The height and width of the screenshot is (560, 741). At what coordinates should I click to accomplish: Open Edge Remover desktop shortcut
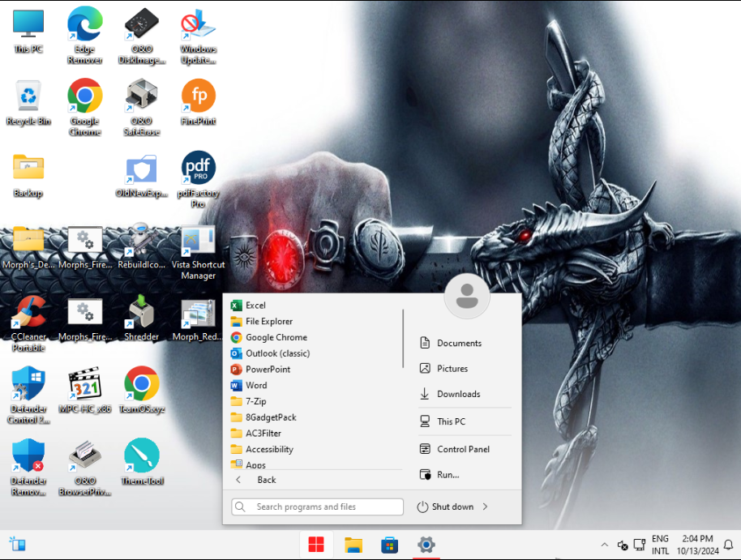click(85, 36)
